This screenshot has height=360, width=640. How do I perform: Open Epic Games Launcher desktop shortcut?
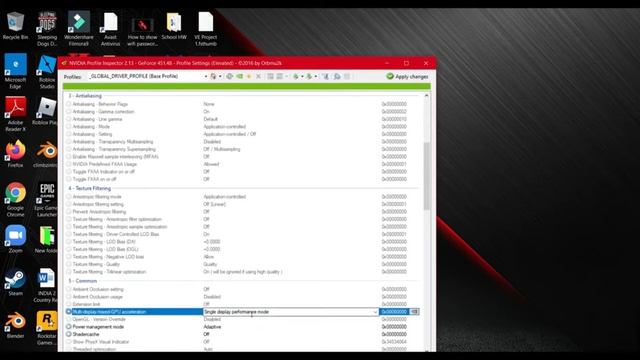[x=47, y=200]
